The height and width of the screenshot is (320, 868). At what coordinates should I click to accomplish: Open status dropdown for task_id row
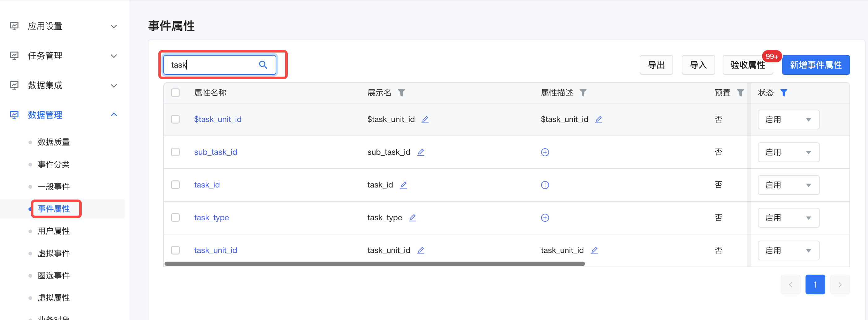pos(788,185)
